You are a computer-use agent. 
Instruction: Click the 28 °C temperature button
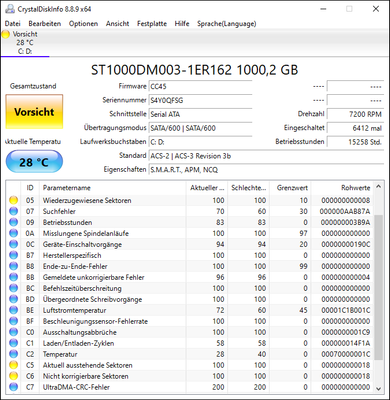pyautogui.click(x=34, y=162)
